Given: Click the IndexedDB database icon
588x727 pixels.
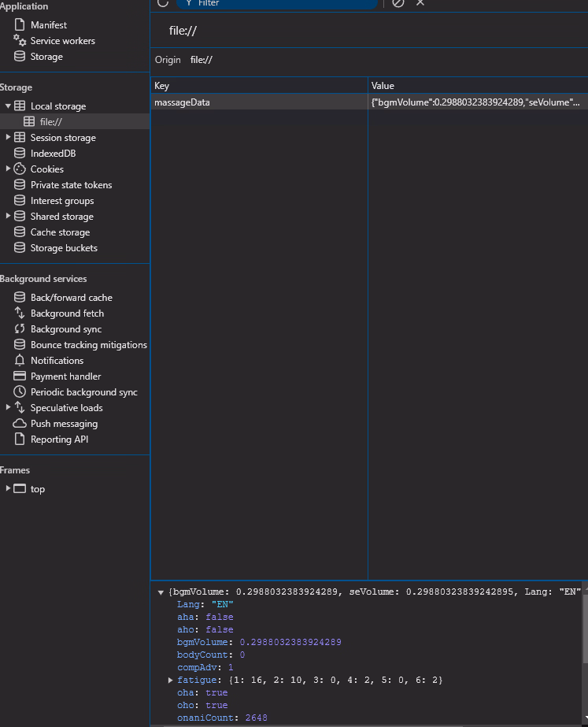Looking at the screenshot, I should (20, 153).
